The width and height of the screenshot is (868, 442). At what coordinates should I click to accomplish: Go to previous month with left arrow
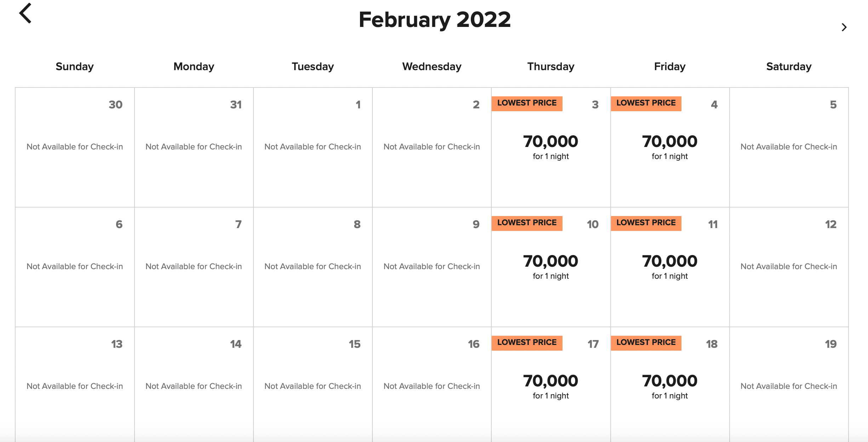click(25, 13)
